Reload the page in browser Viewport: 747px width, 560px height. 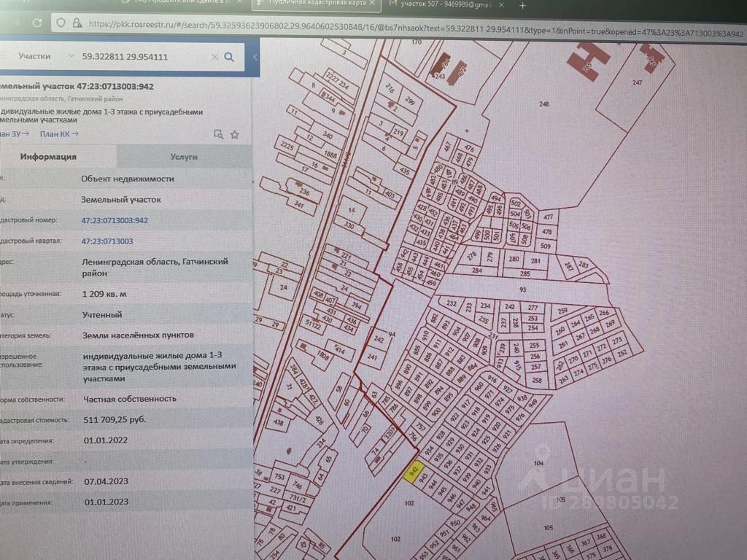click(x=36, y=24)
